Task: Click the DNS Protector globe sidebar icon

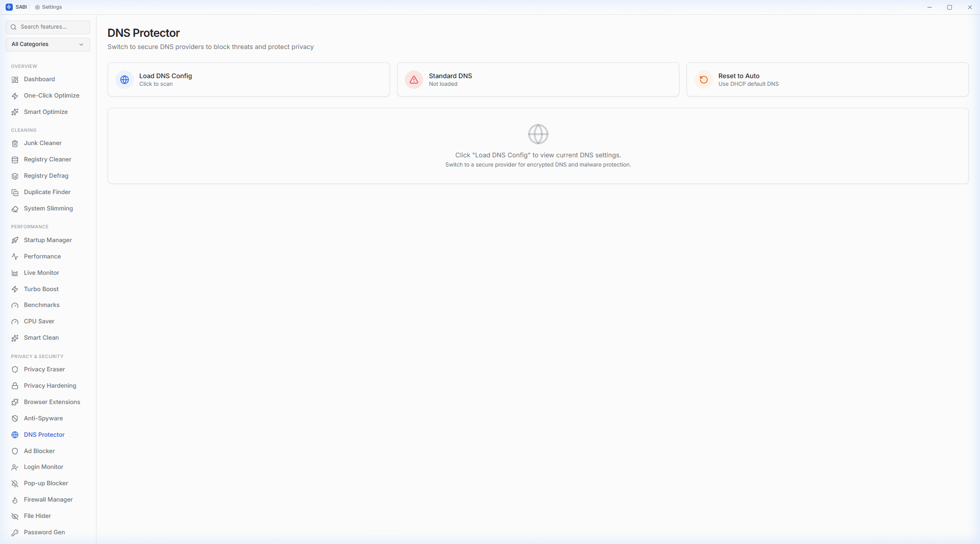Action: [15, 435]
